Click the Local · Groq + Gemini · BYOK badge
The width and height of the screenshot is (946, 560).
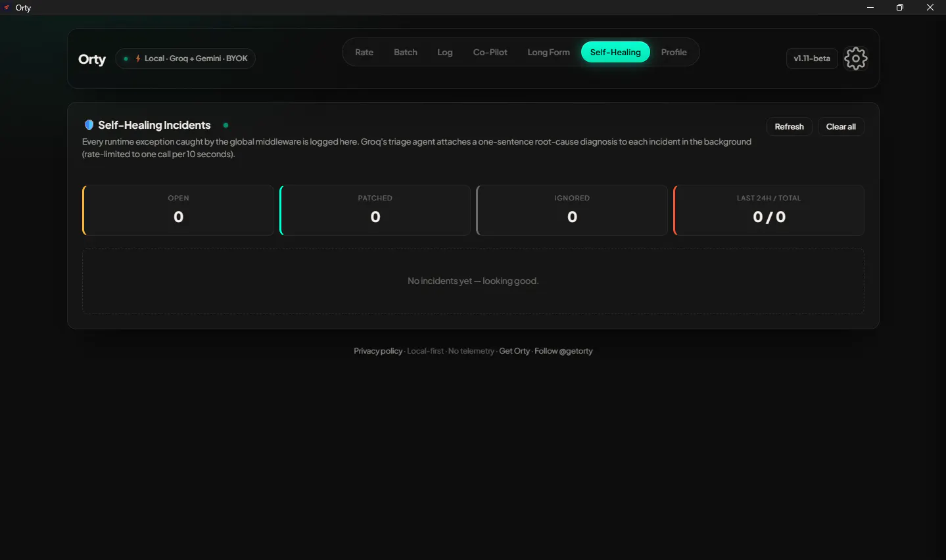click(x=185, y=58)
